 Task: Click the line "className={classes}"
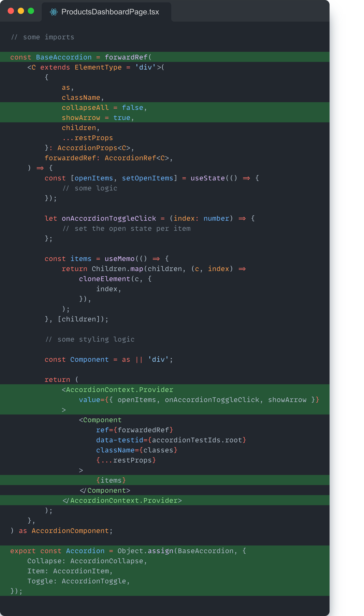point(137,450)
